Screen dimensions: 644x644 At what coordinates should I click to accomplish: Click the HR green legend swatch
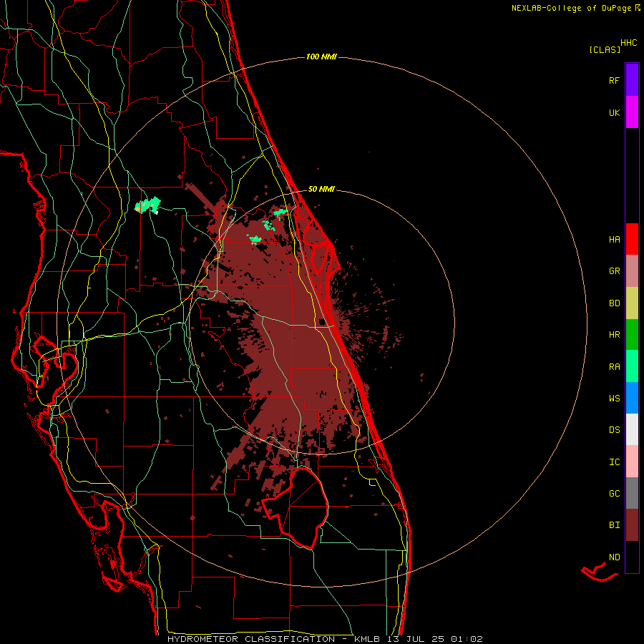click(x=632, y=335)
